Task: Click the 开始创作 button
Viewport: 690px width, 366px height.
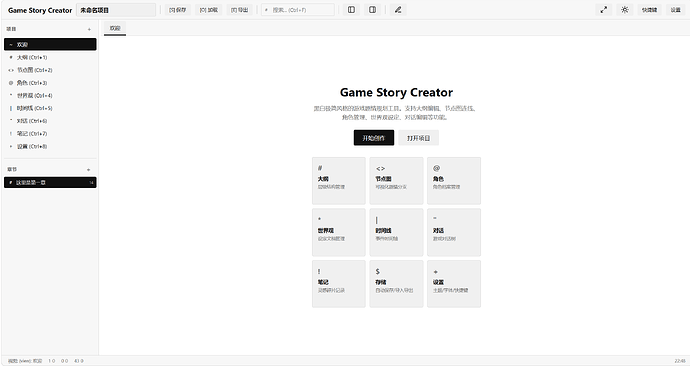Action: click(x=374, y=138)
